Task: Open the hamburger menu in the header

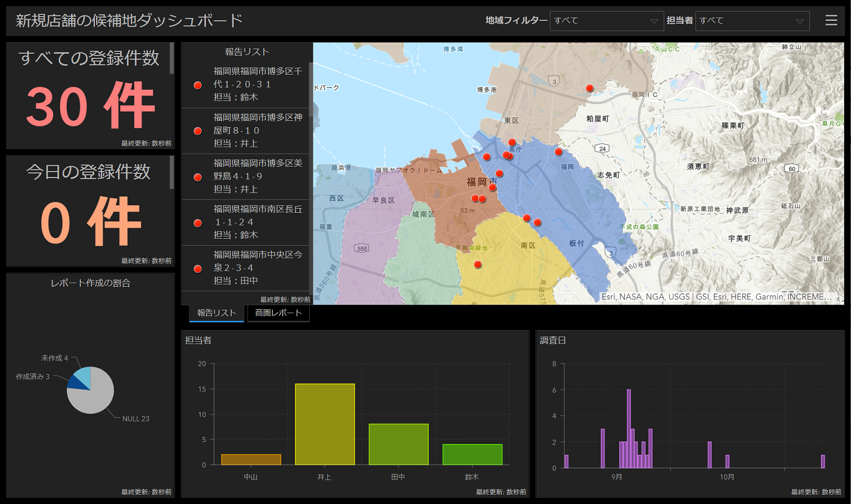Action: pos(831,20)
